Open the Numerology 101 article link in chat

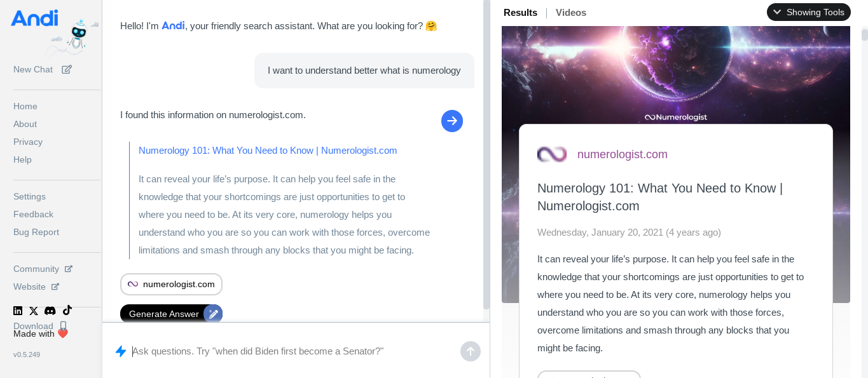[x=268, y=151]
